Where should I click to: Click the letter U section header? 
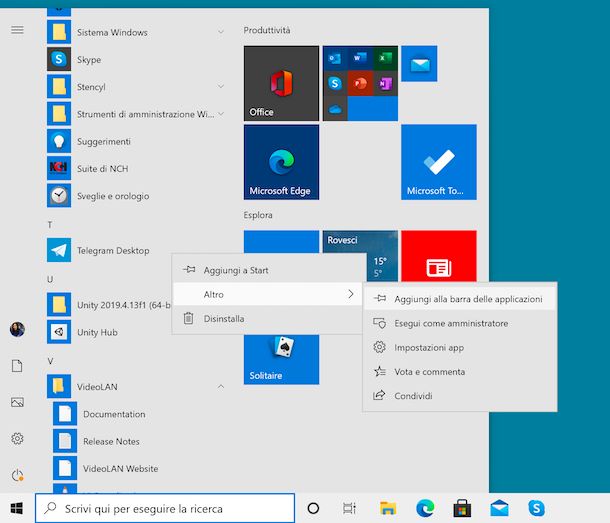pyautogui.click(x=50, y=279)
